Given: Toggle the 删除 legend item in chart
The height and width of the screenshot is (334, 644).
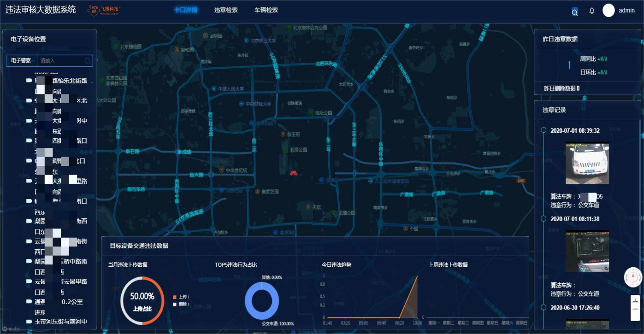Looking at the screenshot, I should tap(181, 304).
